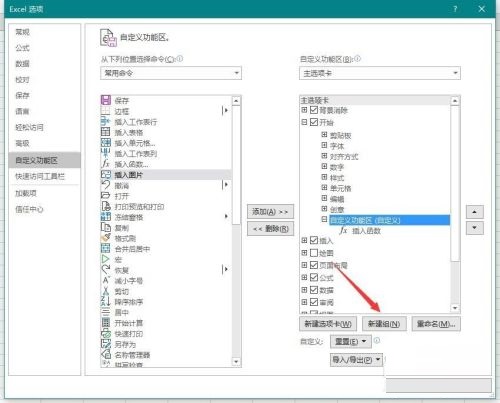Click the 冻结窗格 freeze panes icon
Viewport: 500px width, 403px height.
pos(106,217)
